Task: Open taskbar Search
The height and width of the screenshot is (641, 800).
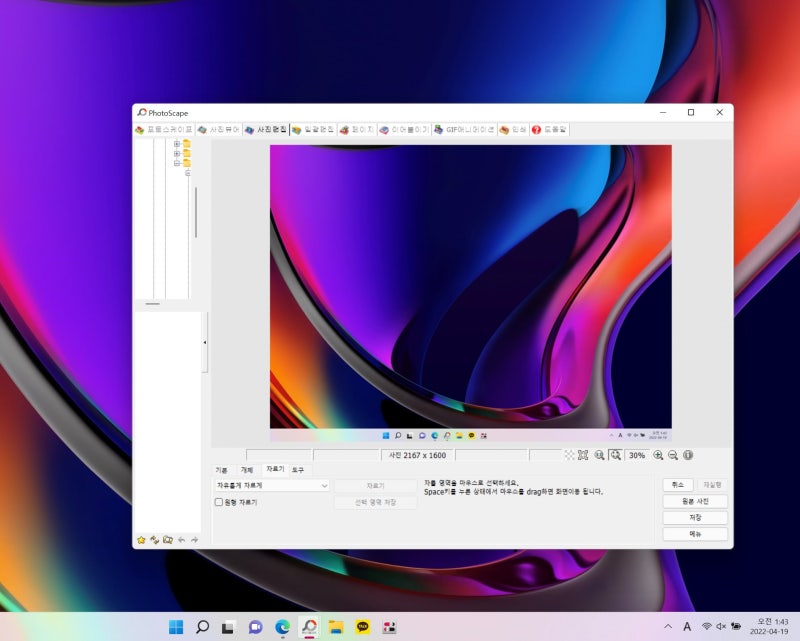Action: (203, 627)
